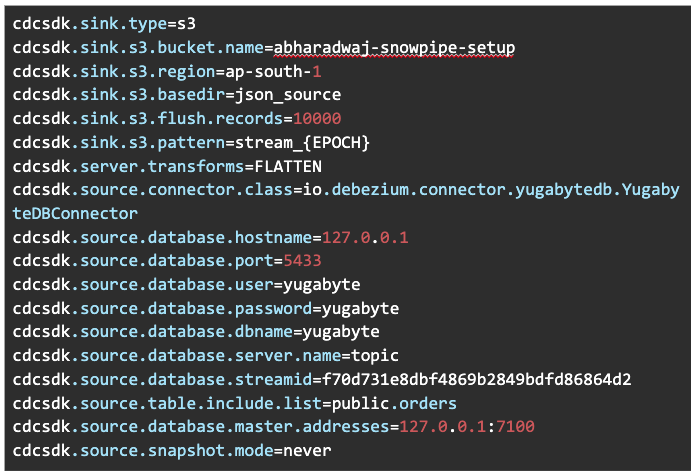This screenshot has height=474, width=696.
Task: Click the snapshot mode value never
Action: click(x=308, y=451)
